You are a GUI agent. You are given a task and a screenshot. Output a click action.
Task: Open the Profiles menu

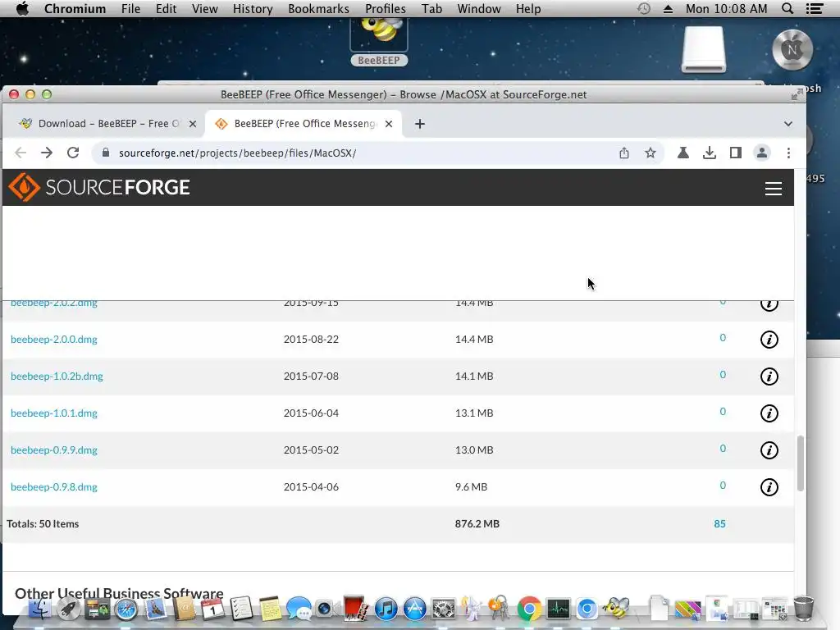click(386, 8)
